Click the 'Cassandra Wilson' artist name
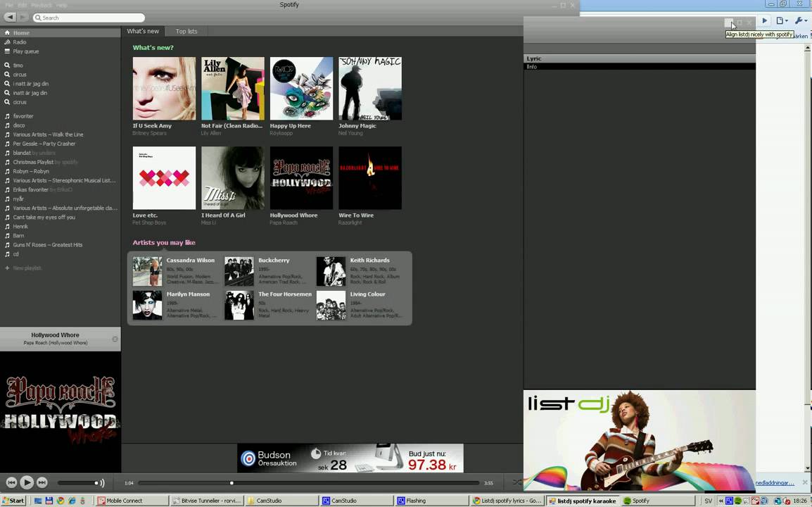Viewport: 812px width, 507px height. (191, 261)
